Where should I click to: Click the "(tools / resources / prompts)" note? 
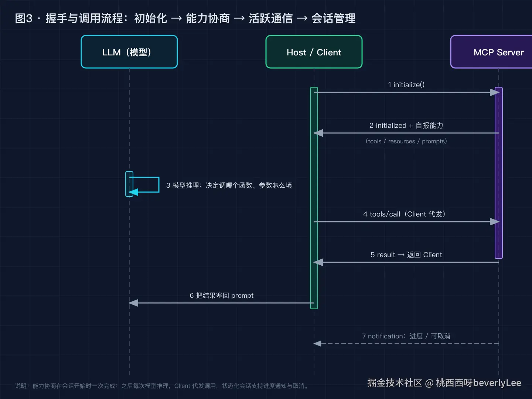pos(406,141)
